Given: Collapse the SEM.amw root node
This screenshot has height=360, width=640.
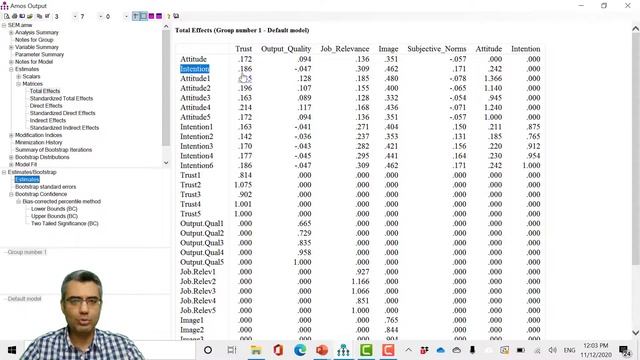Looking at the screenshot, I should (x=4, y=25).
